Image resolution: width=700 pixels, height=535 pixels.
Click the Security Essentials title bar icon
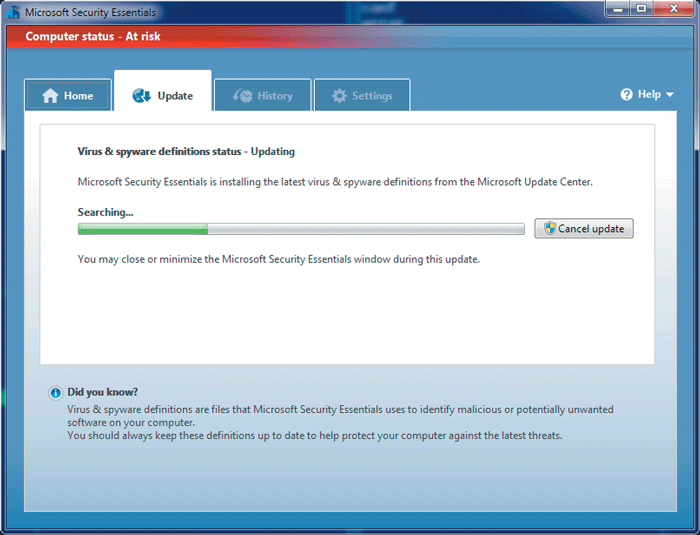pos(13,11)
